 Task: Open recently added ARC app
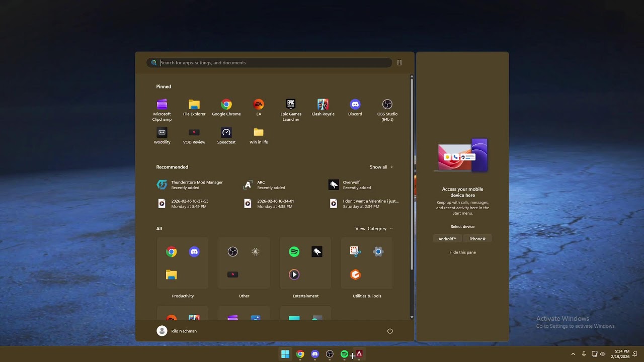pyautogui.click(x=265, y=185)
